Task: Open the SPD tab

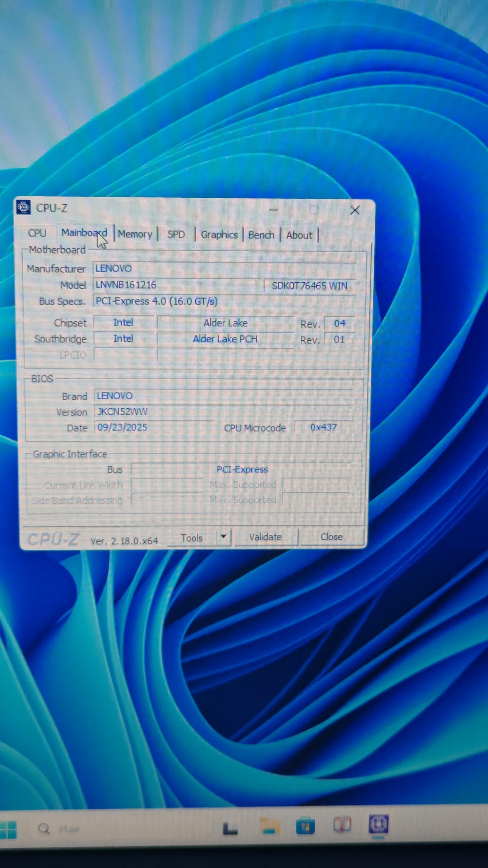Action: click(176, 234)
